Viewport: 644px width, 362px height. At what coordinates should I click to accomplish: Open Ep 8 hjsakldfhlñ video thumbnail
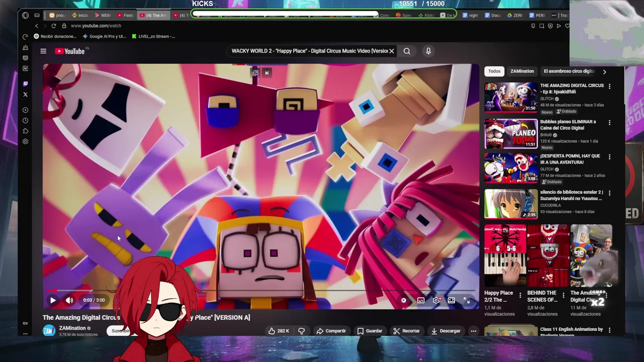tap(511, 97)
